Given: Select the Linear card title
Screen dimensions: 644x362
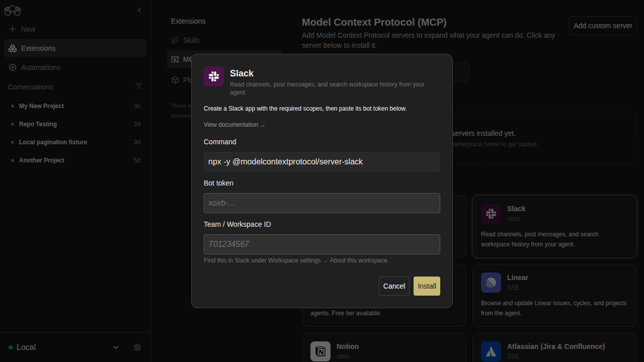Looking at the screenshot, I should tap(518, 278).
